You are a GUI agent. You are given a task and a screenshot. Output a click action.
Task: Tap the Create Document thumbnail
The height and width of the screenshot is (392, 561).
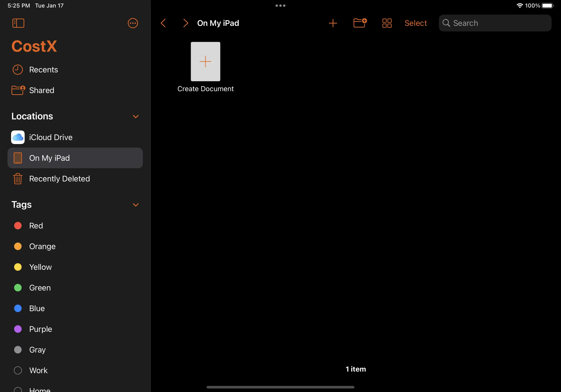[x=205, y=62]
